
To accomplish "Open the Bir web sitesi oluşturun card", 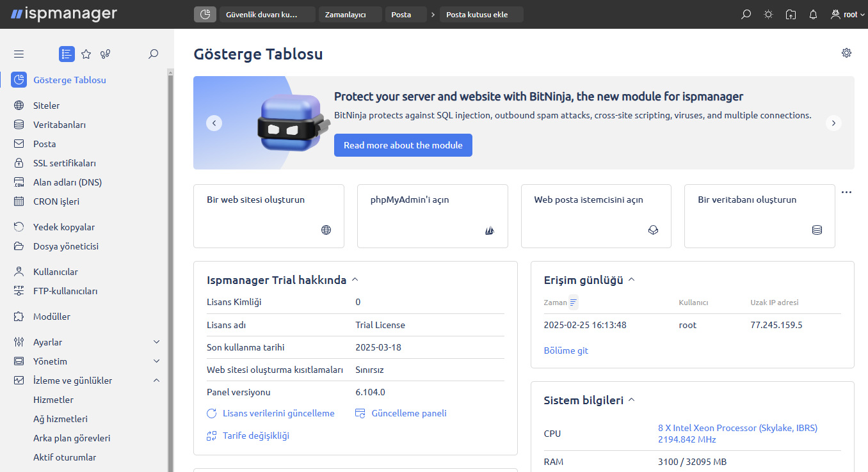I will click(268, 216).
